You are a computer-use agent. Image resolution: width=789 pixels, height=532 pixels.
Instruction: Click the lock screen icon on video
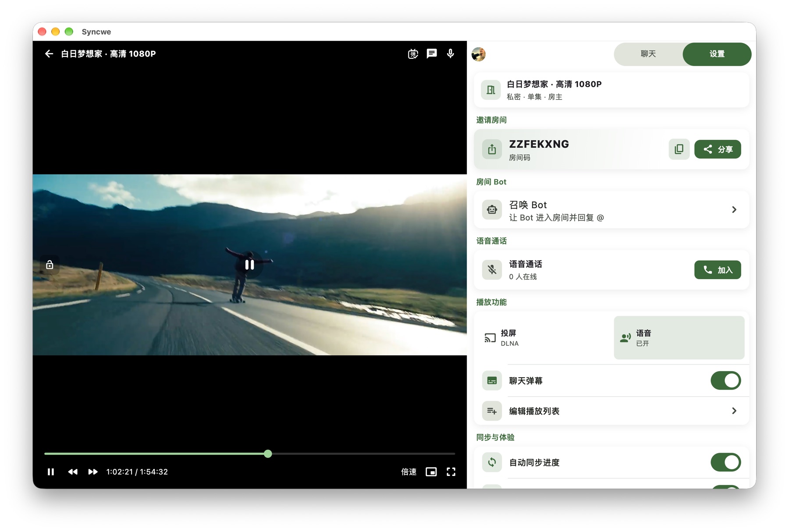click(50, 265)
